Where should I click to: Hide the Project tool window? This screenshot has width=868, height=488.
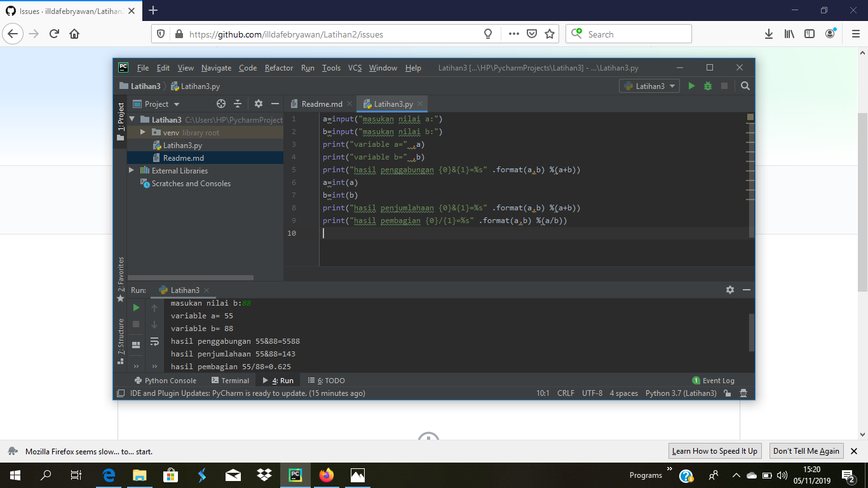[x=275, y=104]
